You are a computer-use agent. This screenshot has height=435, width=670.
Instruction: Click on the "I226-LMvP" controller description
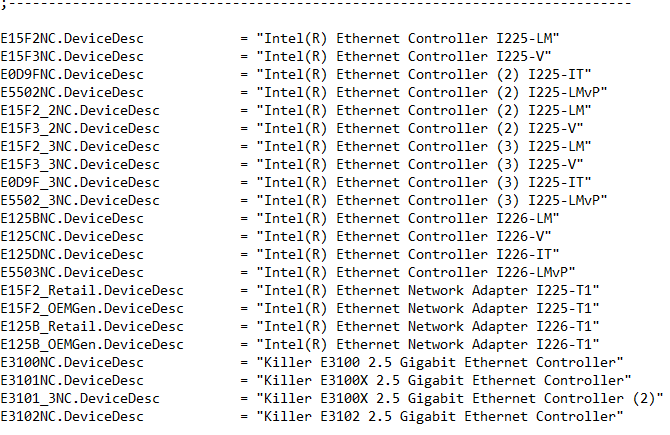tap(532, 272)
